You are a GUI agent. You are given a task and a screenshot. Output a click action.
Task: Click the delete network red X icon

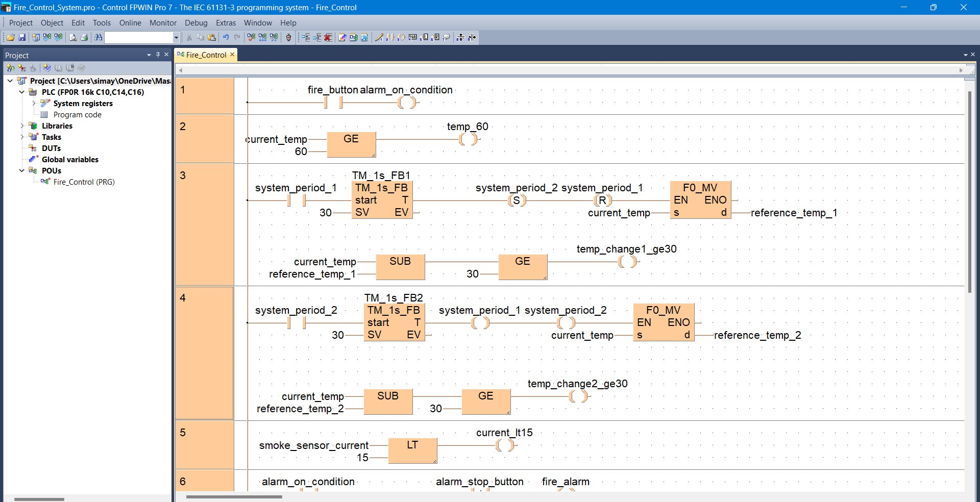point(328,37)
